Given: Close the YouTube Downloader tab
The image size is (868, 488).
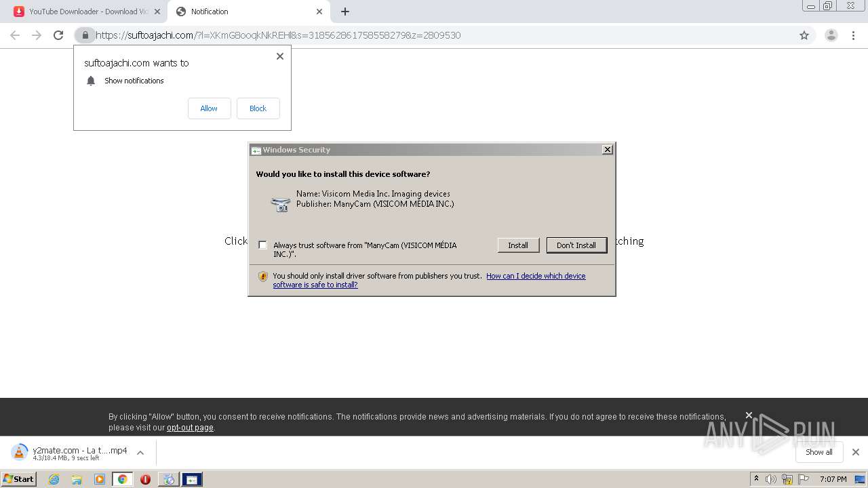Looking at the screenshot, I should pos(157,12).
